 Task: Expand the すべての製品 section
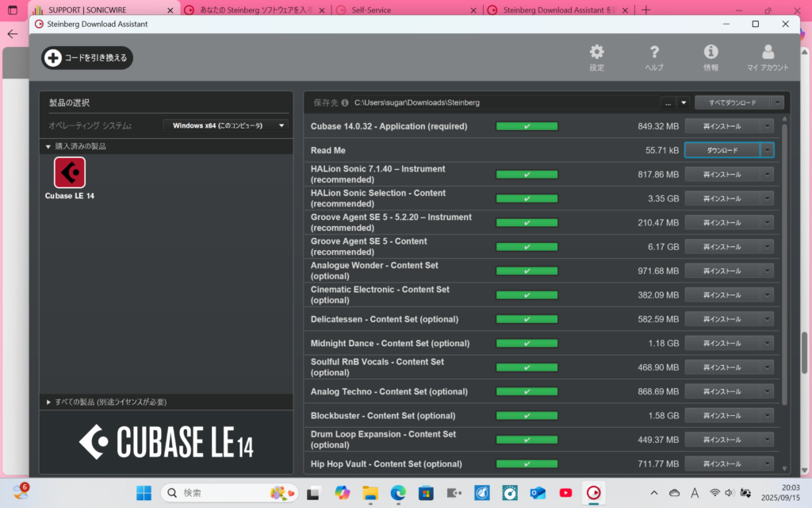click(x=48, y=402)
